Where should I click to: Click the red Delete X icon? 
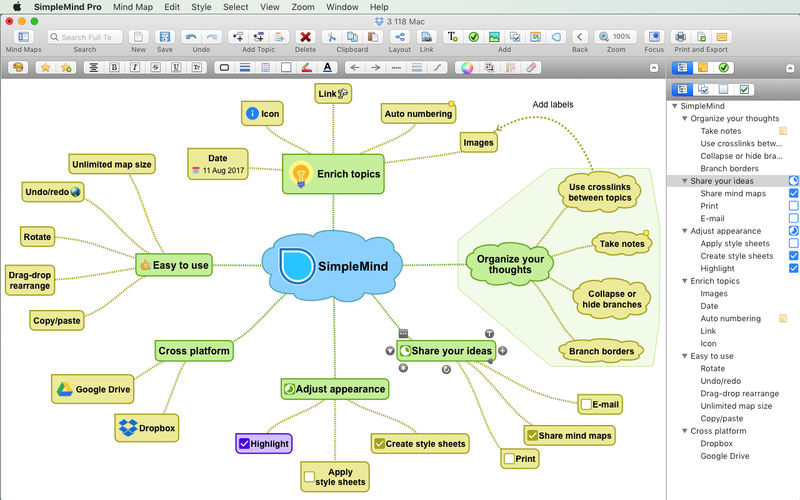pyautogui.click(x=305, y=37)
